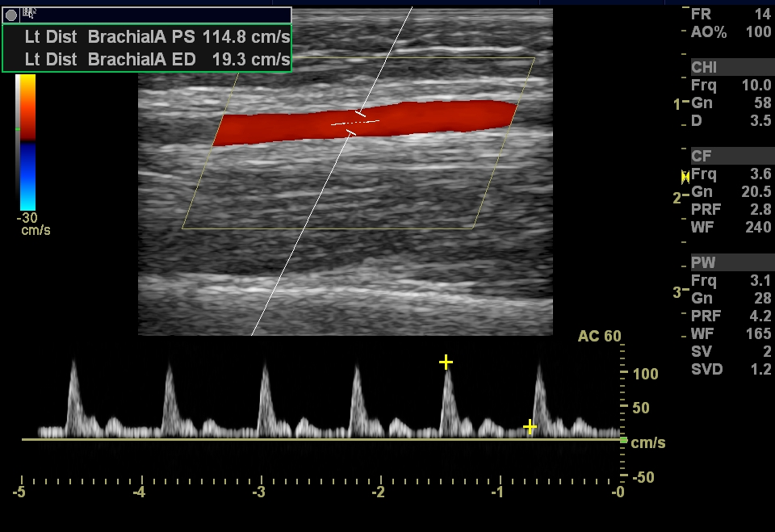Click the AC 60 angle correction label
The width and height of the screenshot is (775, 532).
point(599,337)
